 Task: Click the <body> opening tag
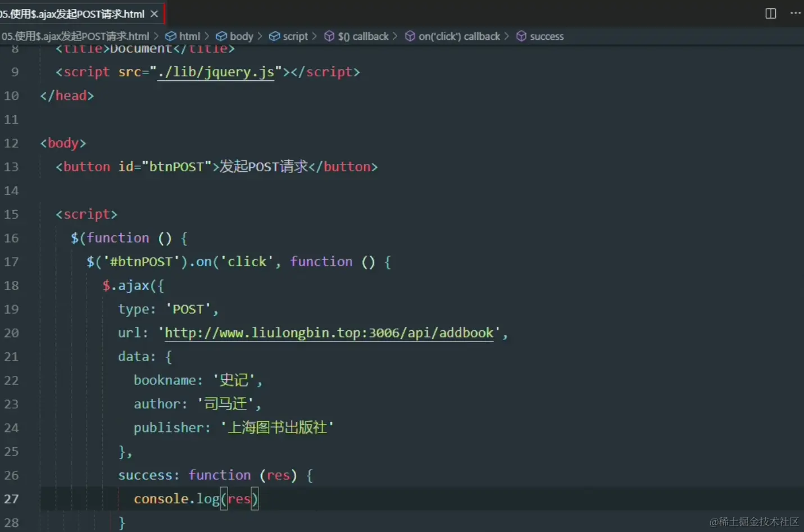[x=63, y=143]
